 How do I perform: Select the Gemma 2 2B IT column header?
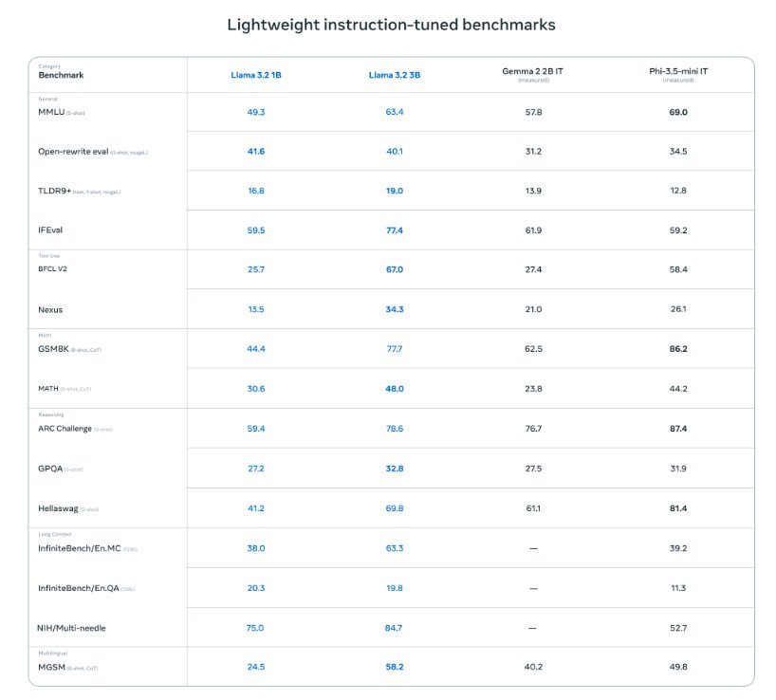point(533,72)
